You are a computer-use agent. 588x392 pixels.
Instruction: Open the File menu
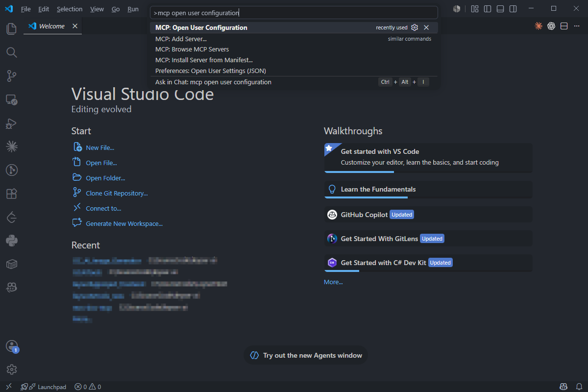click(x=26, y=9)
